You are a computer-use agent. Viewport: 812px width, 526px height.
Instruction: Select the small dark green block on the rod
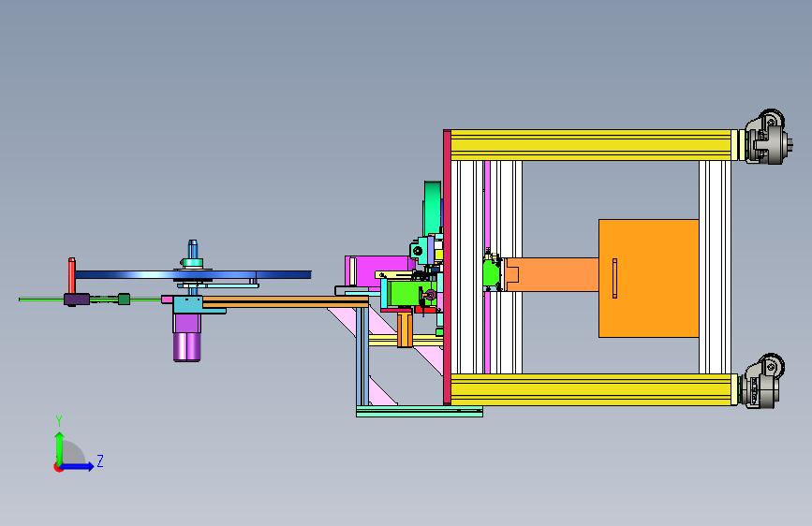tap(124, 299)
